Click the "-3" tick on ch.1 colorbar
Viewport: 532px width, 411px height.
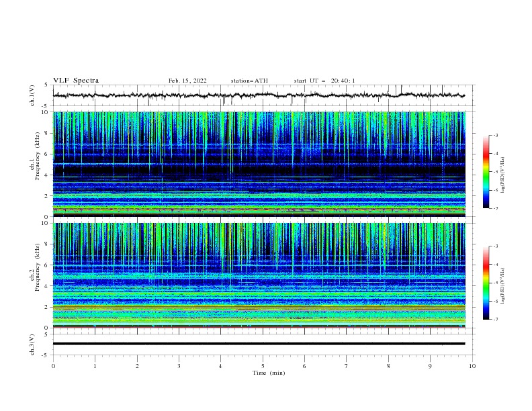click(x=495, y=135)
